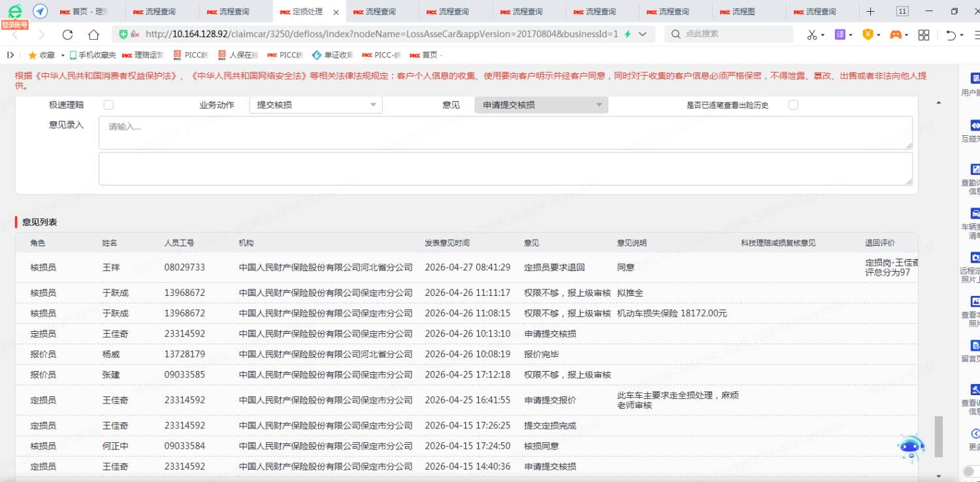
Task: Click the magnifier icon in search box
Action: [676, 34]
